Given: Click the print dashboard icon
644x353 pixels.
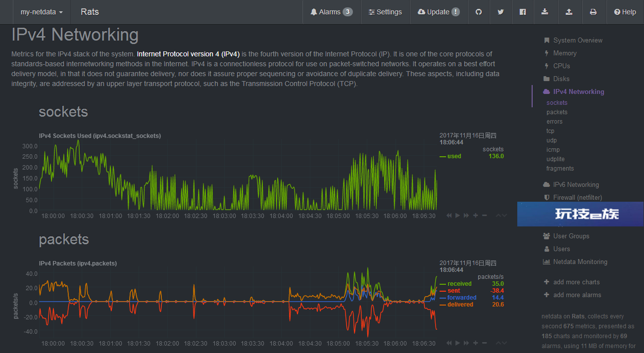Looking at the screenshot, I should click(593, 12).
